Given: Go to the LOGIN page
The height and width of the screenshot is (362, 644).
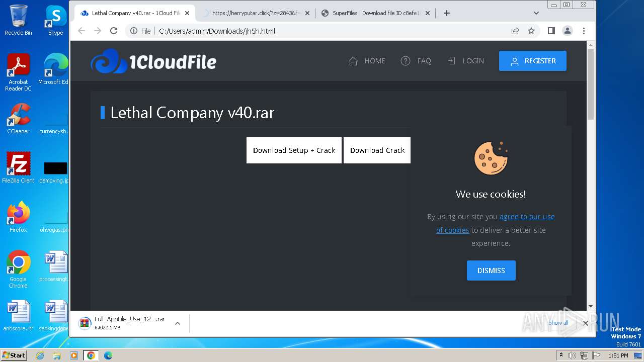Looking at the screenshot, I should point(465,61).
